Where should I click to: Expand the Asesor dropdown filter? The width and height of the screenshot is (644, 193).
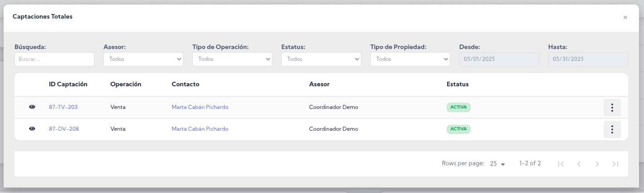tap(143, 59)
